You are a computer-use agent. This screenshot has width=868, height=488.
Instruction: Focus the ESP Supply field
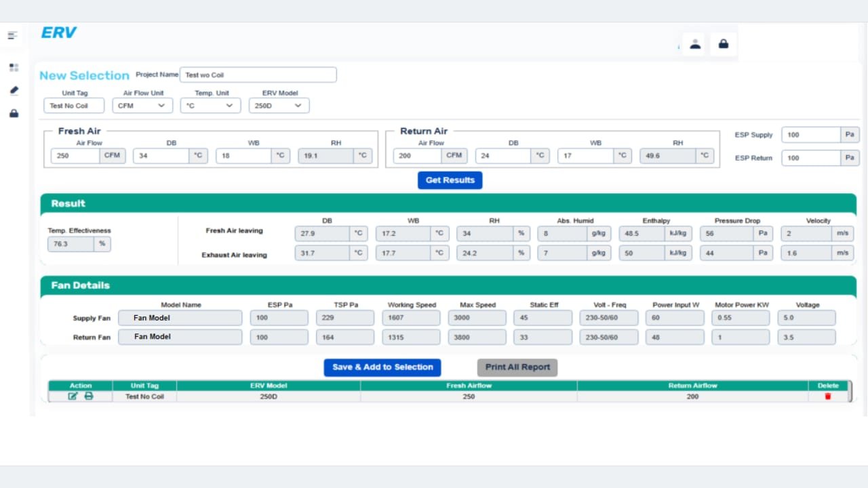point(811,135)
